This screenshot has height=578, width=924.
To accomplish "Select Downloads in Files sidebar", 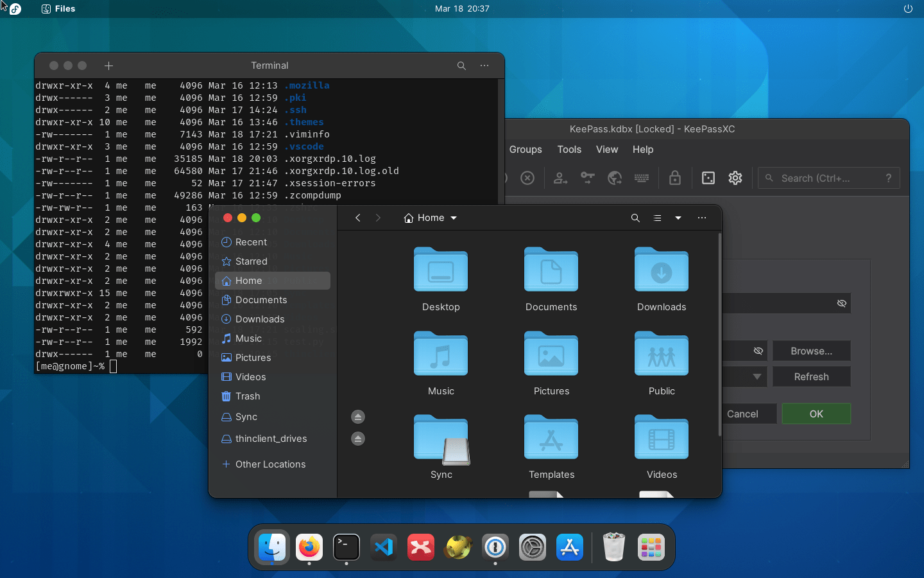I will click(273, 319).
